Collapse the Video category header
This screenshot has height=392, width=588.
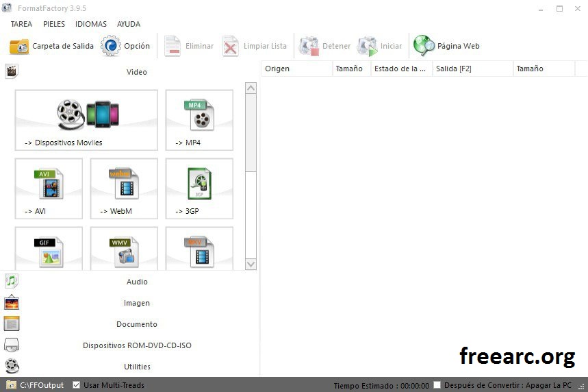[129, 72]
